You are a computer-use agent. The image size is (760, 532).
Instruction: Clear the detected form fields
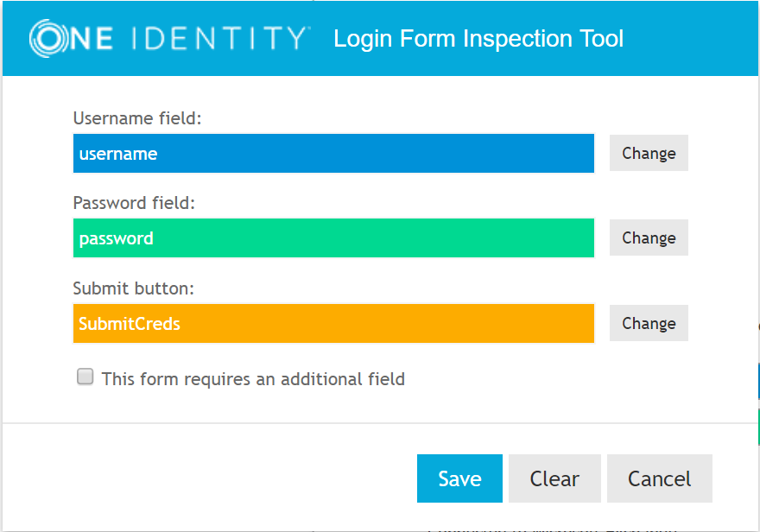coord(554,478)
